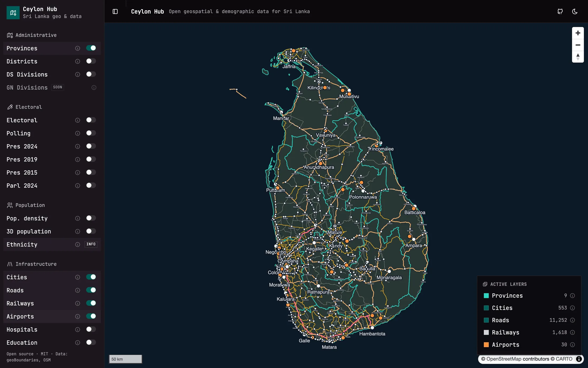Image resolution: width=588 pixels, height=368 pixels.
Task: Open the GitHub repository icon
Action: click(x=560, y=12)
